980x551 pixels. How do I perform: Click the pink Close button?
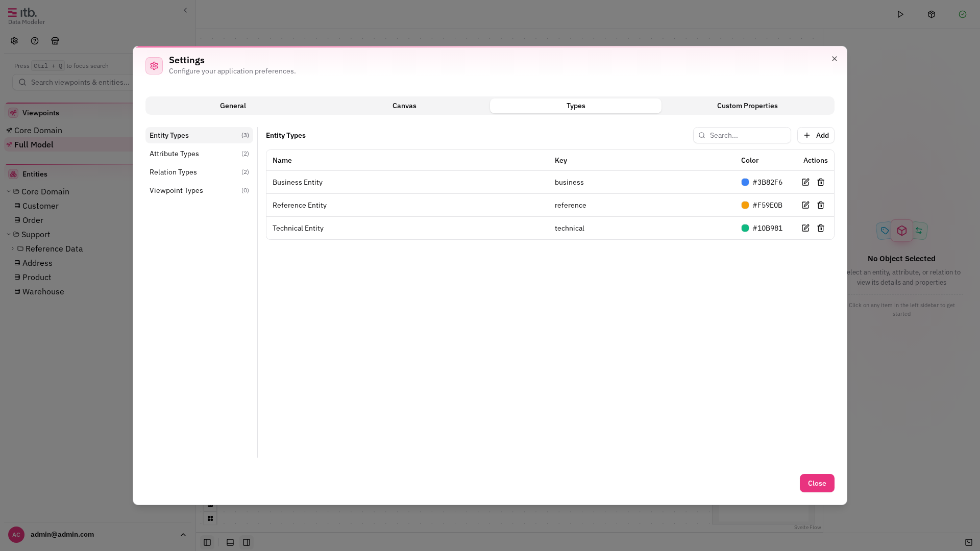817,483
